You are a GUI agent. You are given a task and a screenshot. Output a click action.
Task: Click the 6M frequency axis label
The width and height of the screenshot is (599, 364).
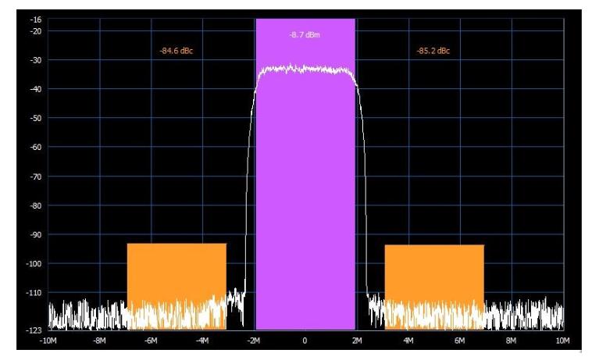coord(460,341)
